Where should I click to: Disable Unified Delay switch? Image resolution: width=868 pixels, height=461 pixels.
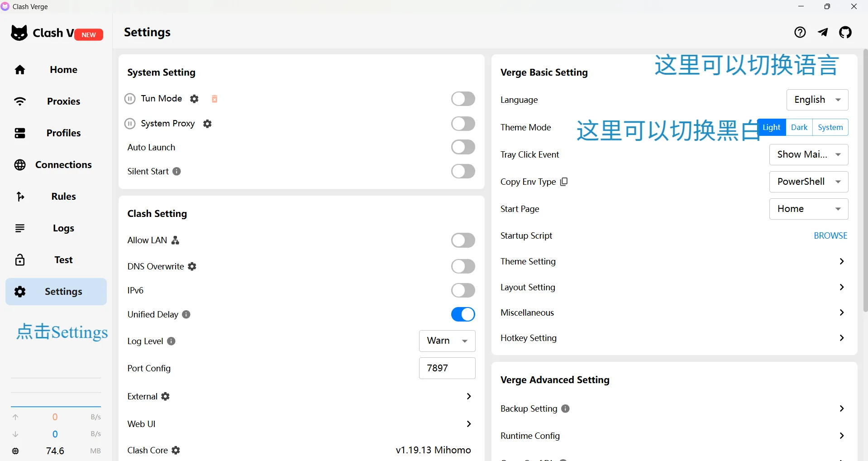click(x=463, y=314)
